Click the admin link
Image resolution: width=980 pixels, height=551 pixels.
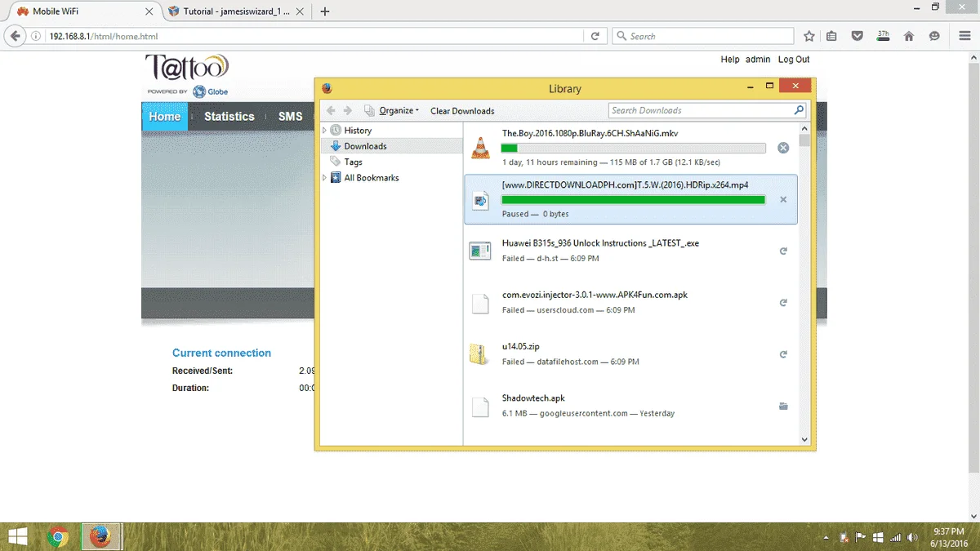point(758,60)
